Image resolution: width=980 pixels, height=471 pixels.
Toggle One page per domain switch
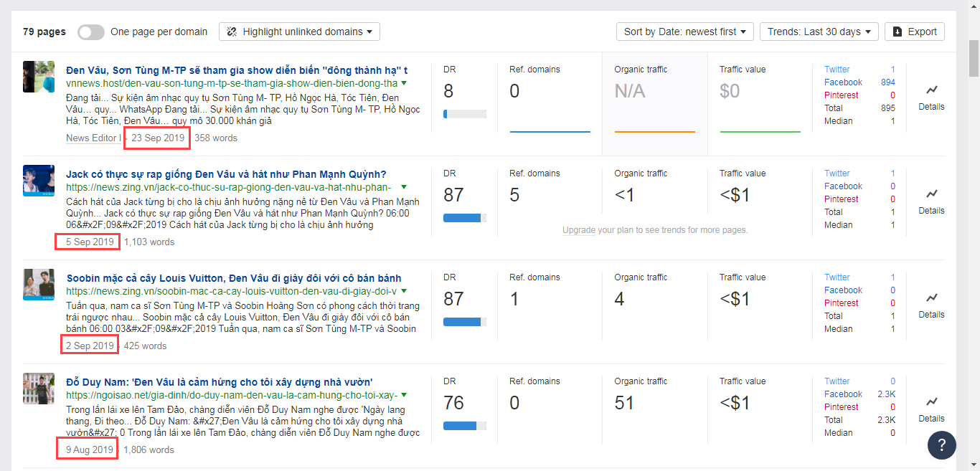(x=90, y=32)
